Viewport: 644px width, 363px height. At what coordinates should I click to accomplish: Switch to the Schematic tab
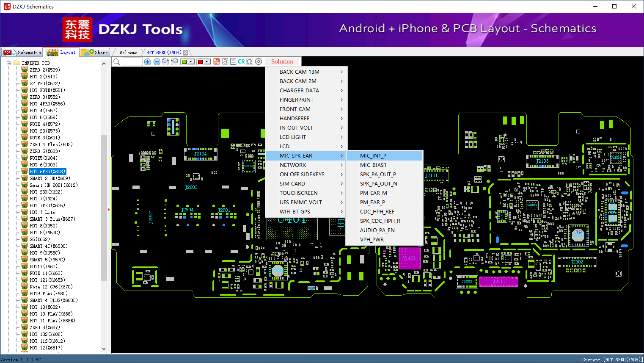(22, 53)
